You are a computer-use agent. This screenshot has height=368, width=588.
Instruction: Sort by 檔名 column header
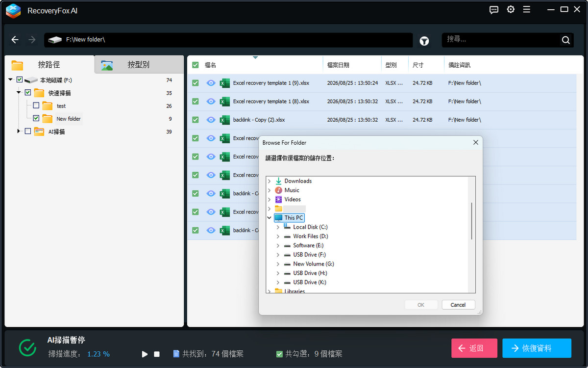coord(255,65)
